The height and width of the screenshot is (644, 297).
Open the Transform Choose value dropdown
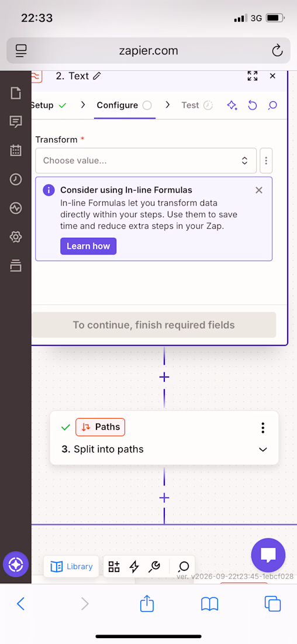[146, 160]
